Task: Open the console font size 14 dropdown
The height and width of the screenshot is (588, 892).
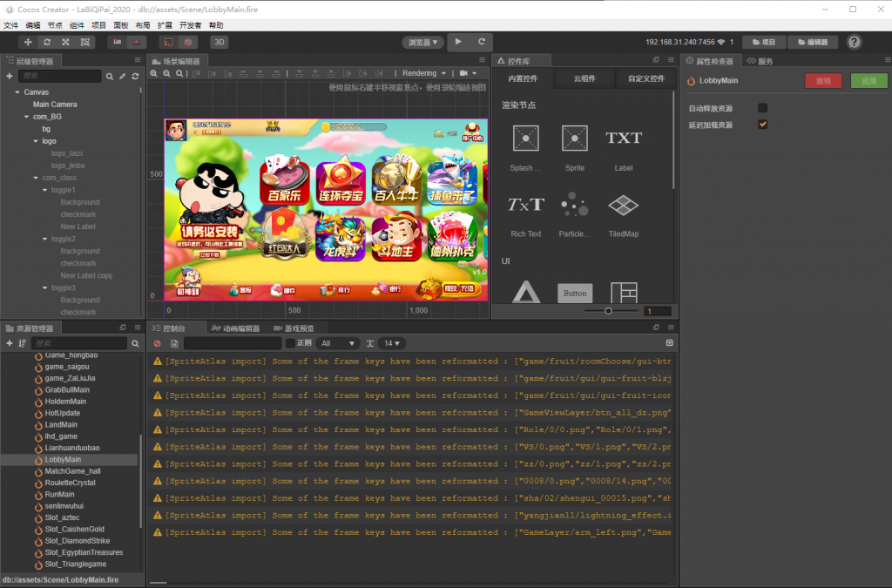Action: coord(391,343)
